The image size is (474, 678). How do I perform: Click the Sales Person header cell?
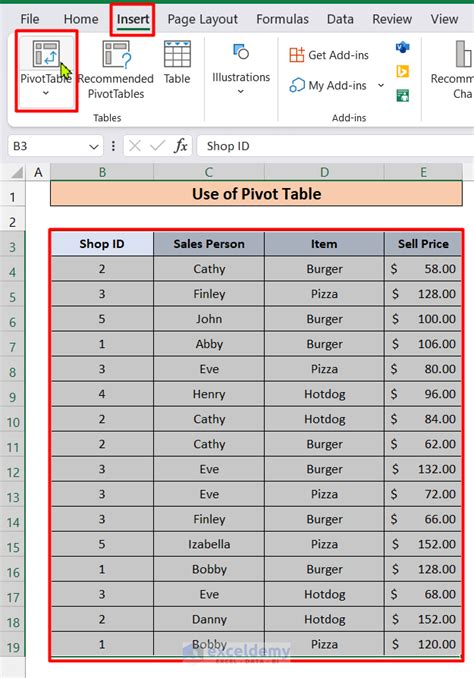pos(209,244)
